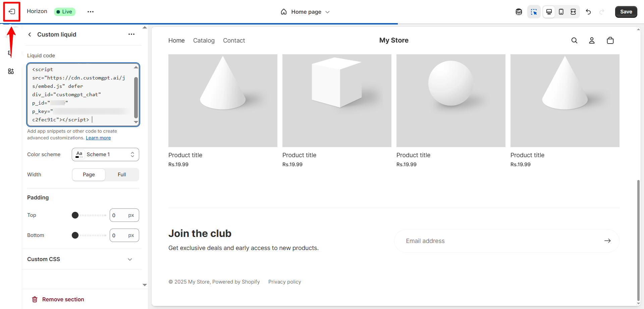Save the theme changes
The height and width of the screenshot is (309, 644).
pos(626,12)
